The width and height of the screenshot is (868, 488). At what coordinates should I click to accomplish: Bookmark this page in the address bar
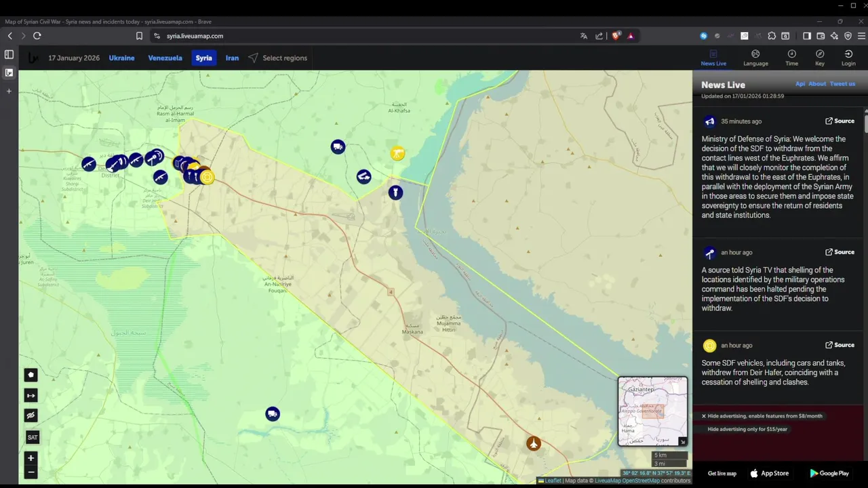click(x=139, y=36)
